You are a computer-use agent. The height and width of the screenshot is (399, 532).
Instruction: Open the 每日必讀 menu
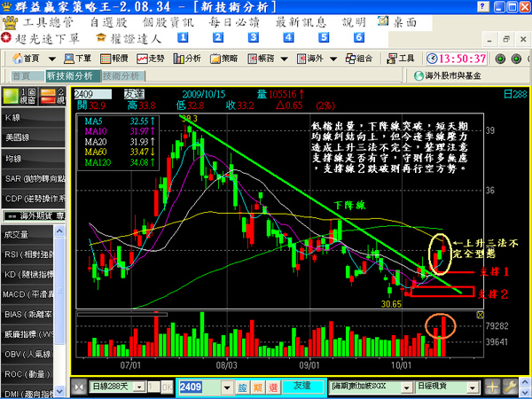(x=234, y=22)
